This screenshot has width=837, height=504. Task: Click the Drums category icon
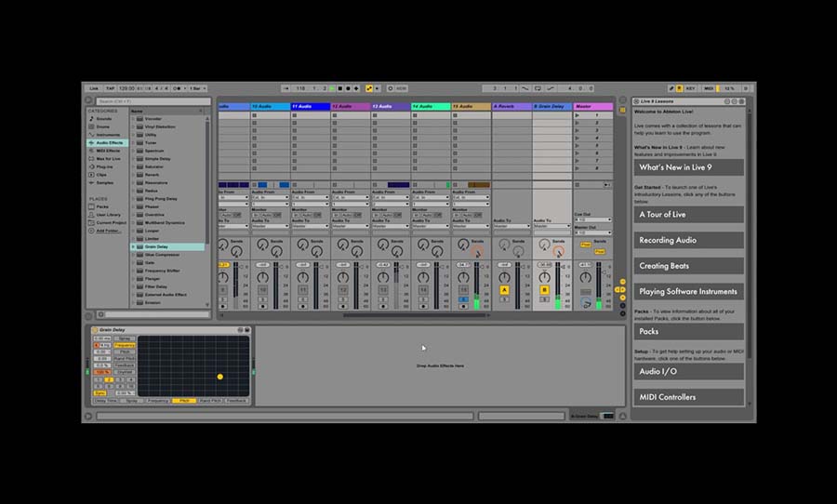tap(91, 126)
